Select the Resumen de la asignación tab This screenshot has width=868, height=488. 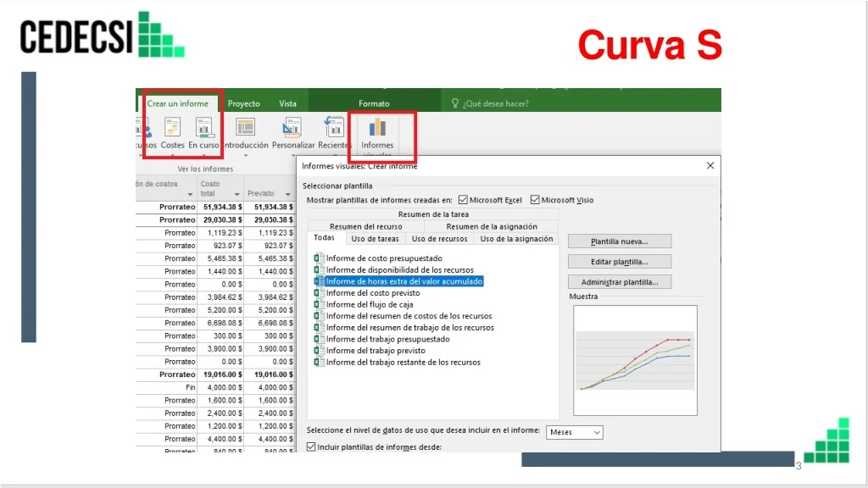click(492, 226)
